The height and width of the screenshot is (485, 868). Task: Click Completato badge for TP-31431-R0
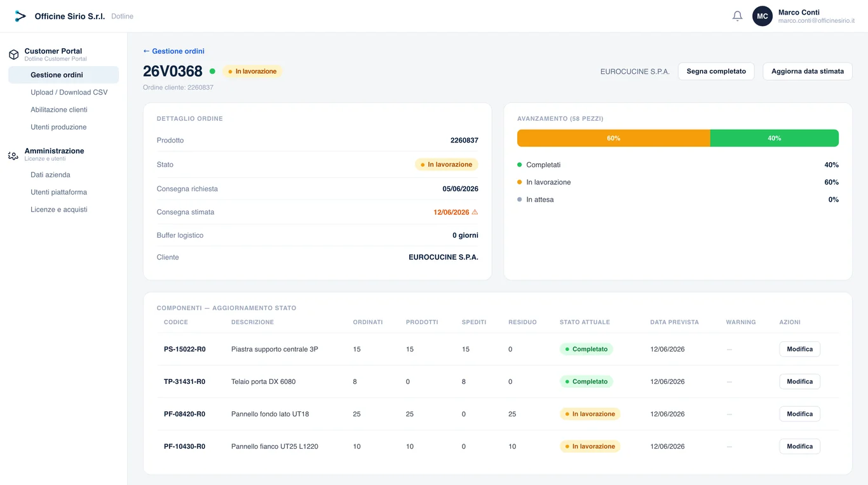(x=586, y=381)
